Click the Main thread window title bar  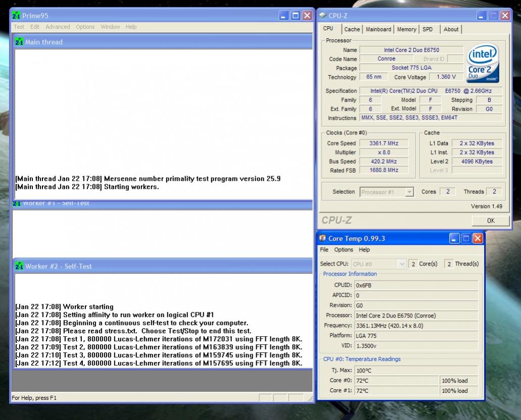pyautogui.click(x=163, y=42)
